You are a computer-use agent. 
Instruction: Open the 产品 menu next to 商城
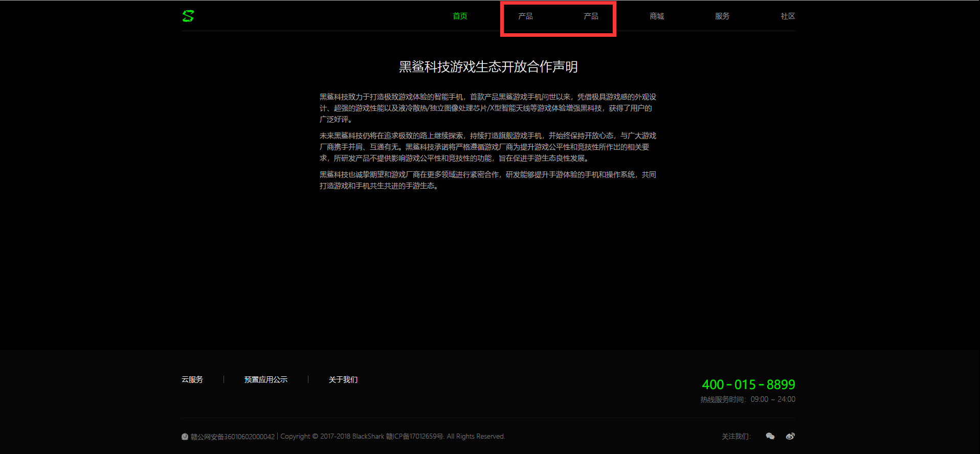591,16
